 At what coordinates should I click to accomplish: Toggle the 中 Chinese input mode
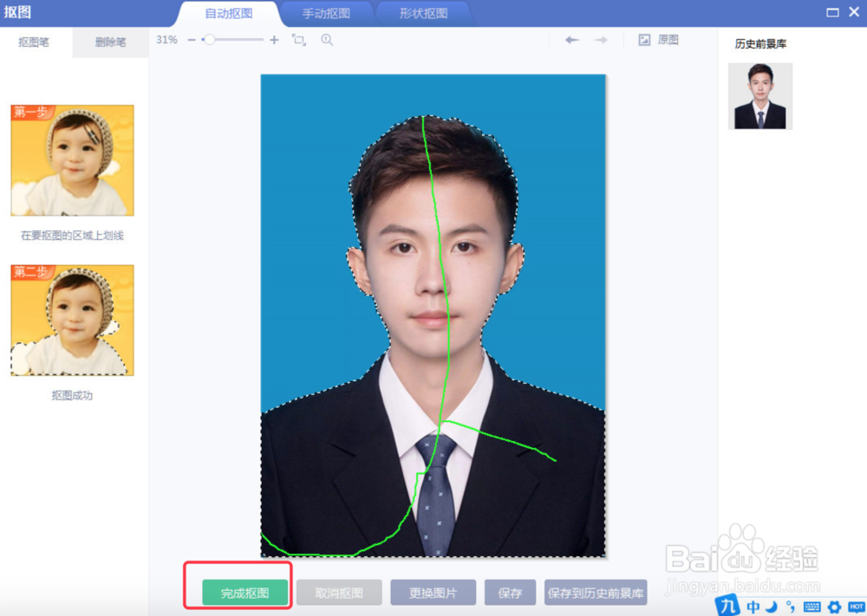753,606
